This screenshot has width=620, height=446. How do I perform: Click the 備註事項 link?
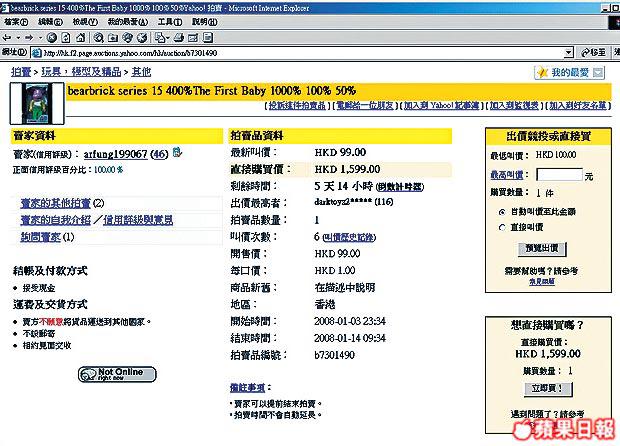click(248, 388)
